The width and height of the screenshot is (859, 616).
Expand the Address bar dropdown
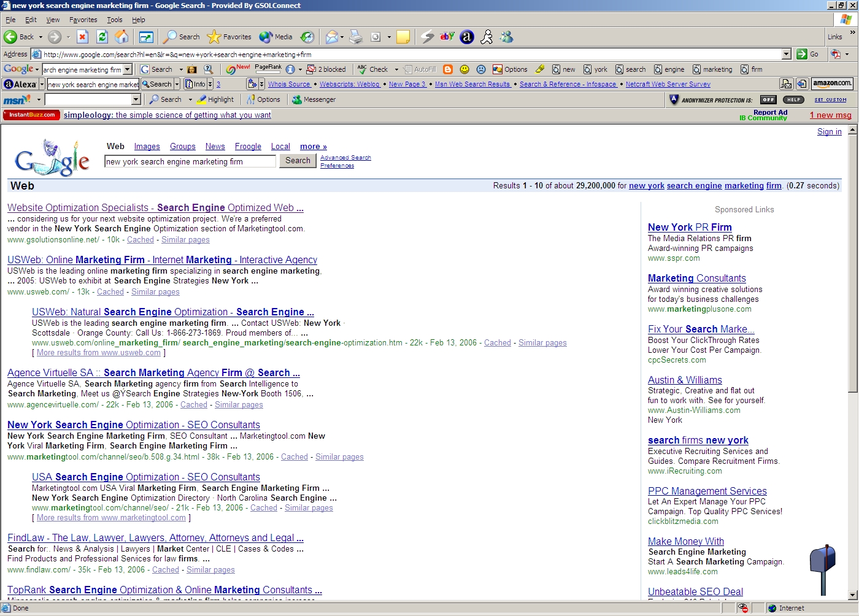click(787, 54)
